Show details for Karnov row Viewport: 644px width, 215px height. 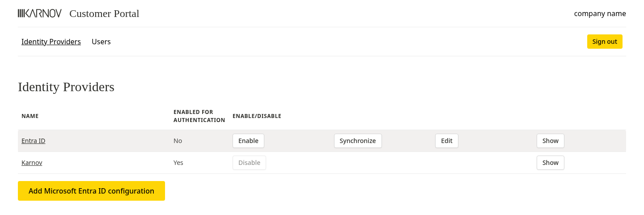[550, 163]
